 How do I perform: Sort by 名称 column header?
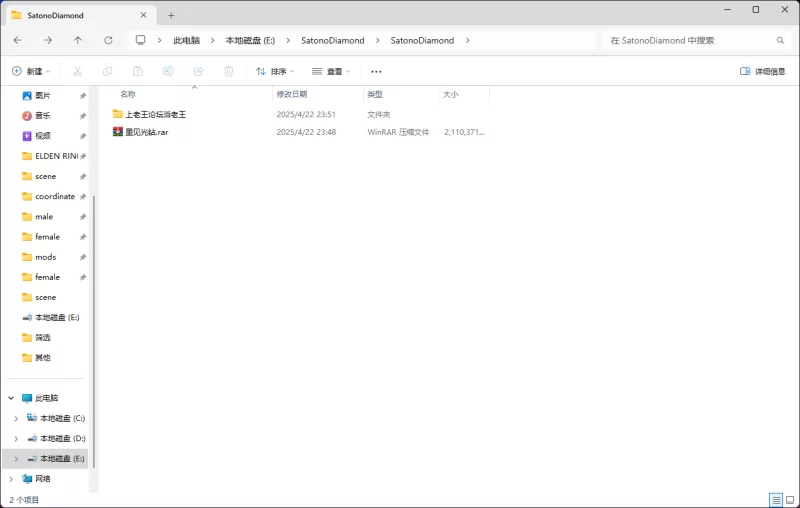[128, 94]
